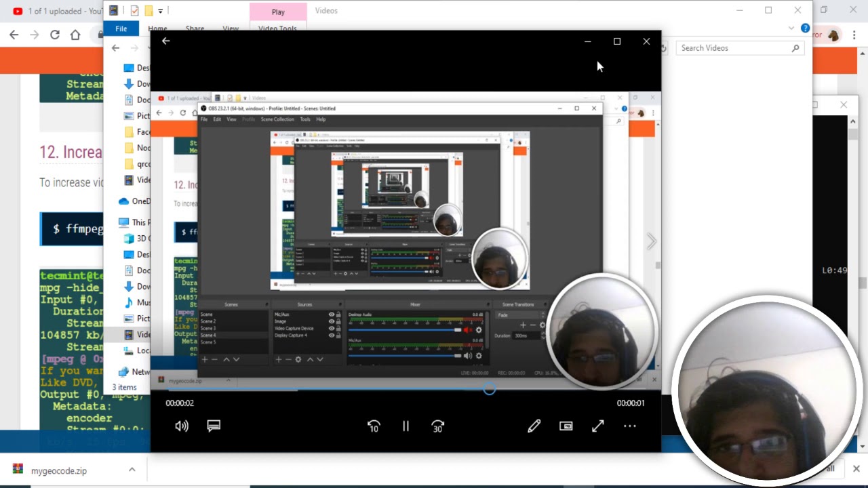Go to Chrome's home page icon

pos(75,35)
